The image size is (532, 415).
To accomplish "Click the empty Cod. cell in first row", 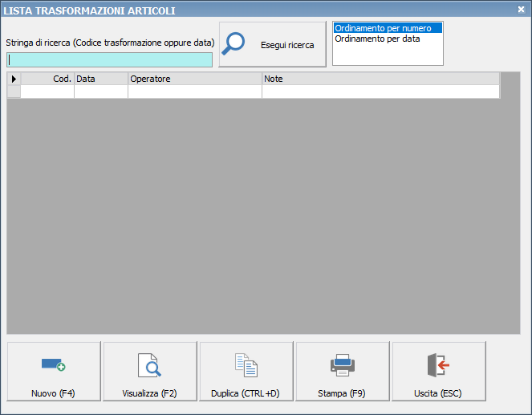I will (47, 92).
